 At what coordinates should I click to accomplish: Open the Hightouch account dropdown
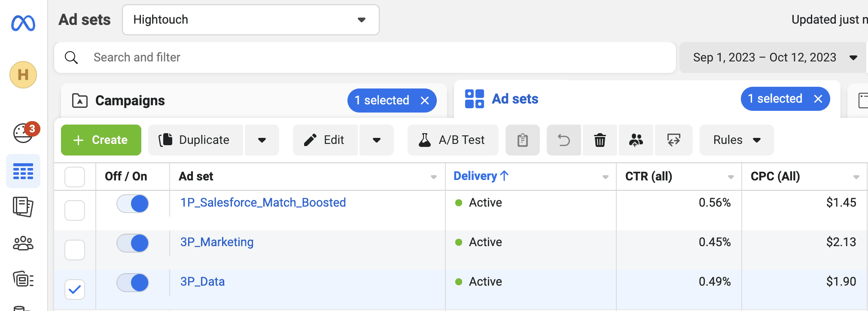click(x=250, y=20)
